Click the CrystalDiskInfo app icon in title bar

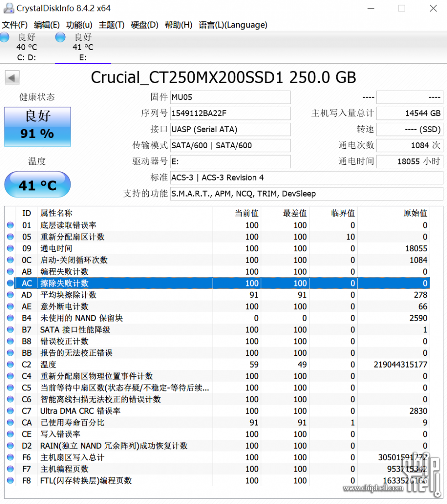(x=8, y=8)
